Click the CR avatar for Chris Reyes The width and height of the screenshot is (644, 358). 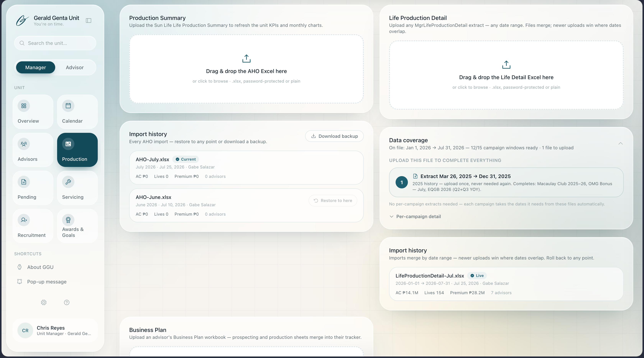point(25,331)
